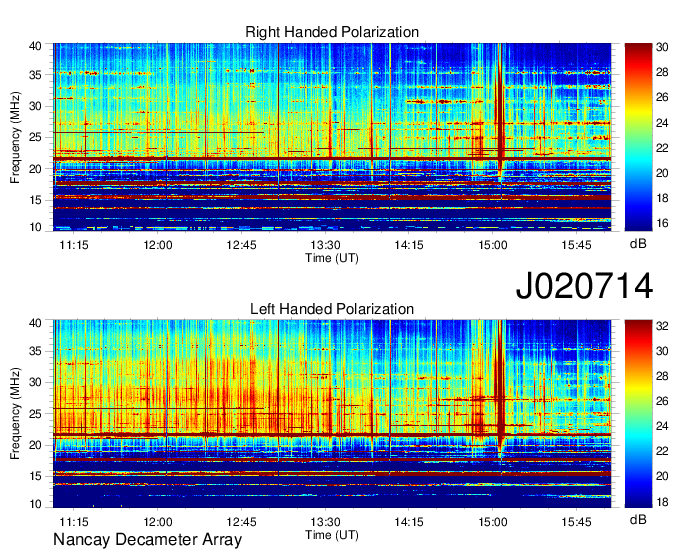Click the "13:30" time tick of Left Handed plot
Screen dimensions: 680x552
325,522
